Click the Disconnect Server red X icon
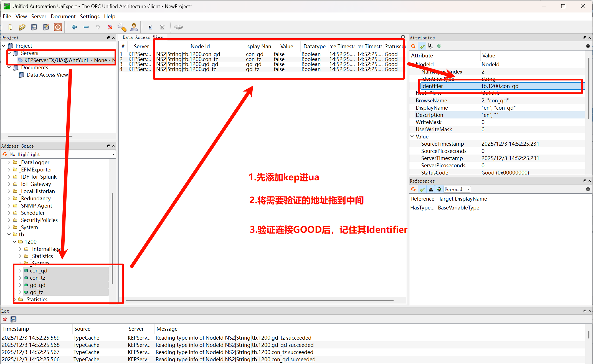 pos(110,27)
